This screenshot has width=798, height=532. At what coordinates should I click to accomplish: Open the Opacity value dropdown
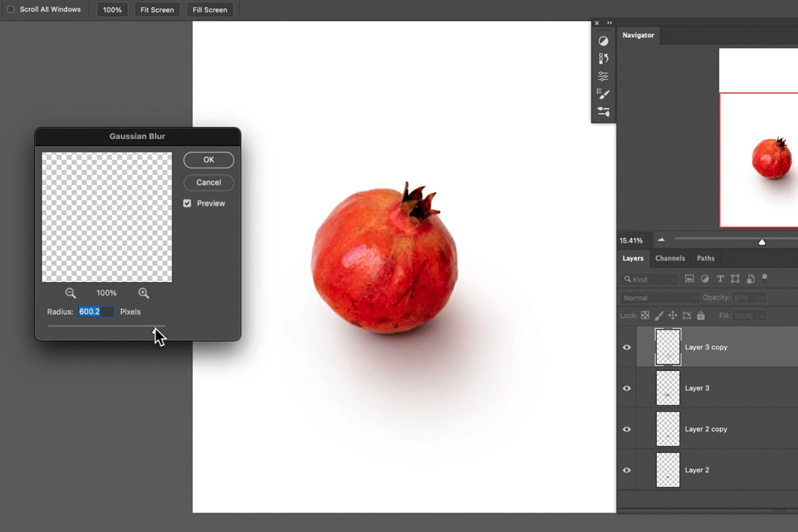tap(760, 297)
